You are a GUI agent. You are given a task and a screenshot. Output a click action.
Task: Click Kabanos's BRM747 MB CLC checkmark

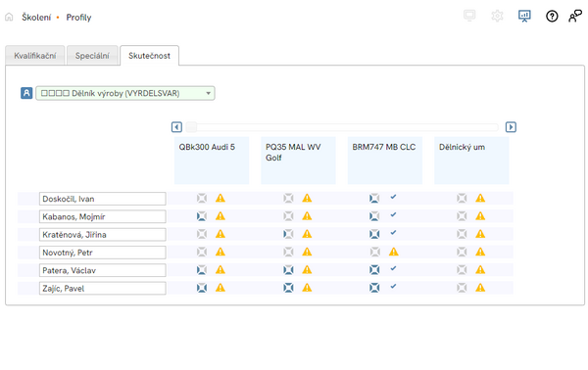coord(393,214)
